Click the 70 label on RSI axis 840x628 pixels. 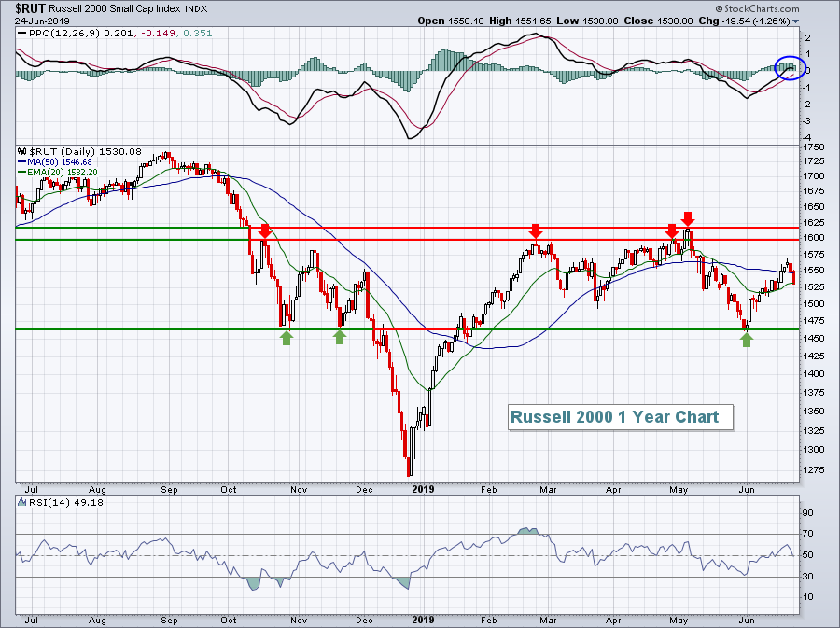coord(808,534)
